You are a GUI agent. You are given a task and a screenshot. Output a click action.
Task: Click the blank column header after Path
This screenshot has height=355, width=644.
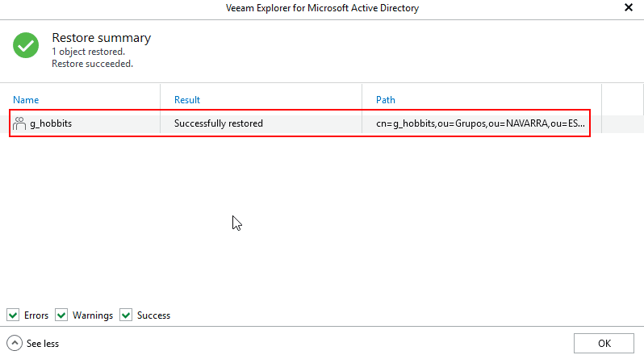pos(622,100)
